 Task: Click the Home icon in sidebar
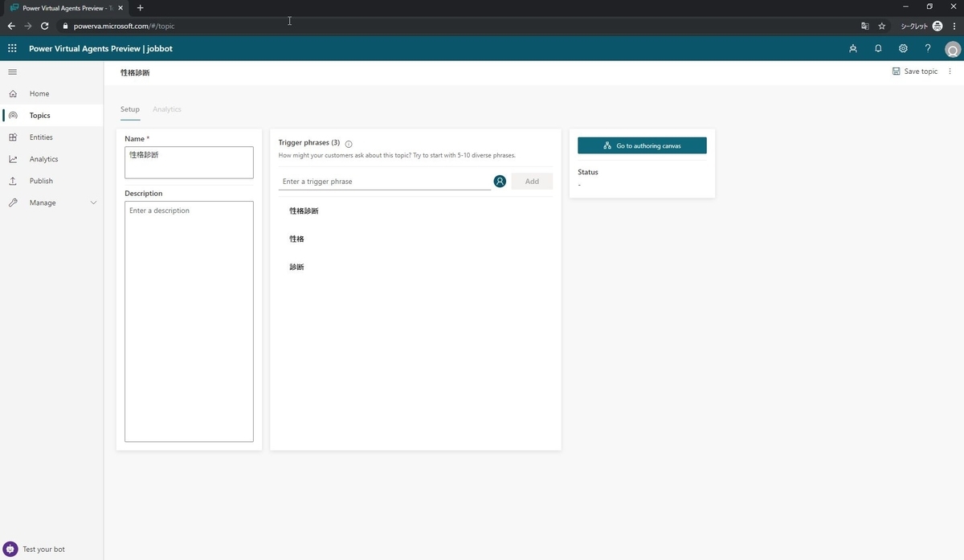pyautogui.click(x=13, y=94)
